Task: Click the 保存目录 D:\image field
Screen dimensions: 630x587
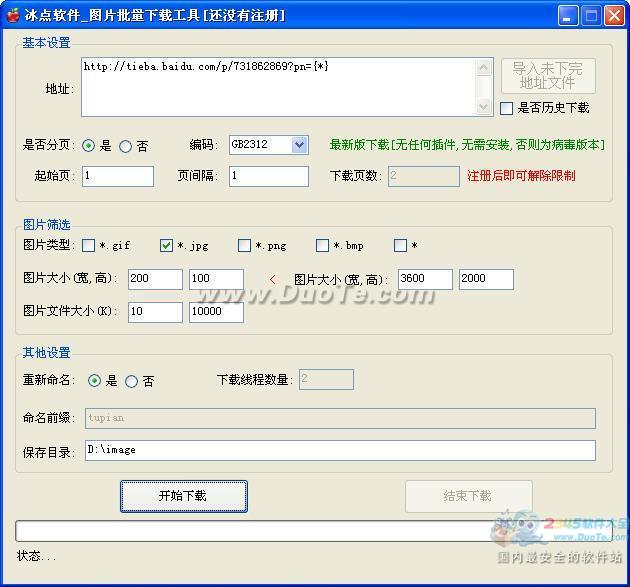Action: point(340,450)
